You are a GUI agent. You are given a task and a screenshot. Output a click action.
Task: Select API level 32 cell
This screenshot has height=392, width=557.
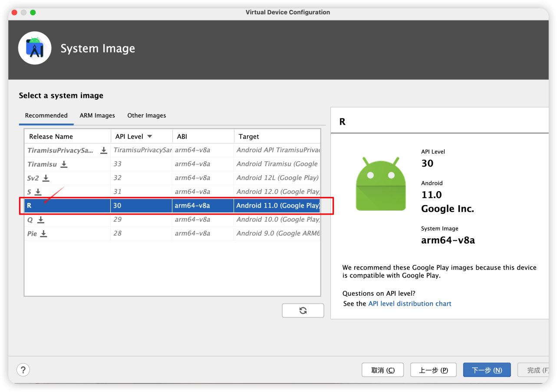click(117, 178)
